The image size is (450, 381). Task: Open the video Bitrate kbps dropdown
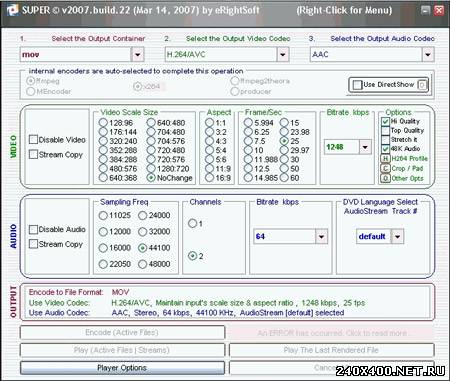[365, 147]
